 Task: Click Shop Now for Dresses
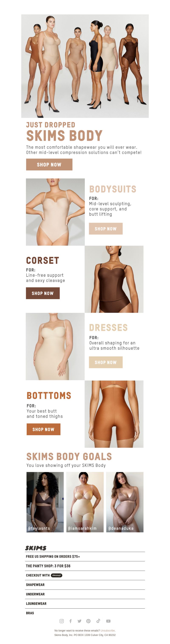(x=106, y=362)
